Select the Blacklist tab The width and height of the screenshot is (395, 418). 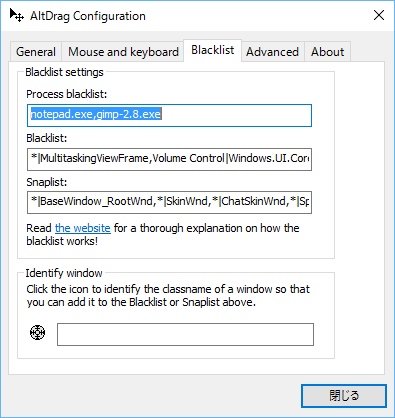click(x=212, y=50)
